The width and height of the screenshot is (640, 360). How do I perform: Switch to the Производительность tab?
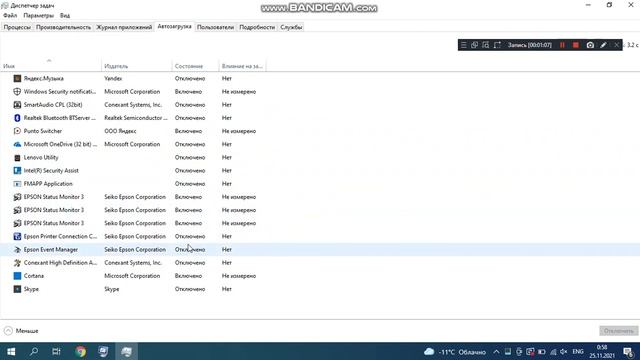click(x=63, y=27)
